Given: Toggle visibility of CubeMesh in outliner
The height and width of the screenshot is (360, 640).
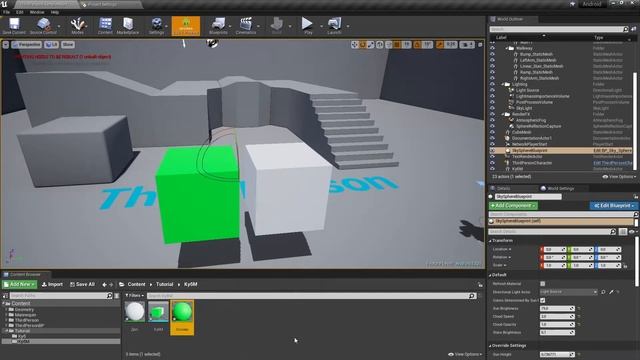Looking at the screenshot, I should coord(492,132).
